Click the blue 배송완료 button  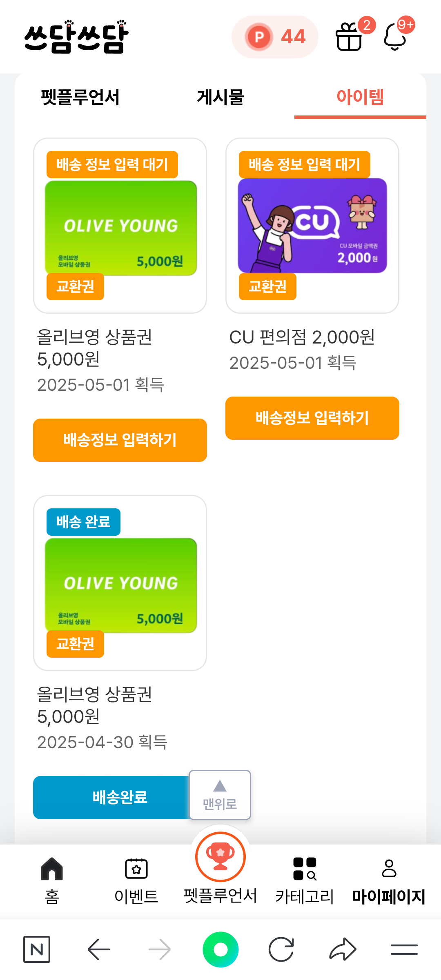(110, 797)
